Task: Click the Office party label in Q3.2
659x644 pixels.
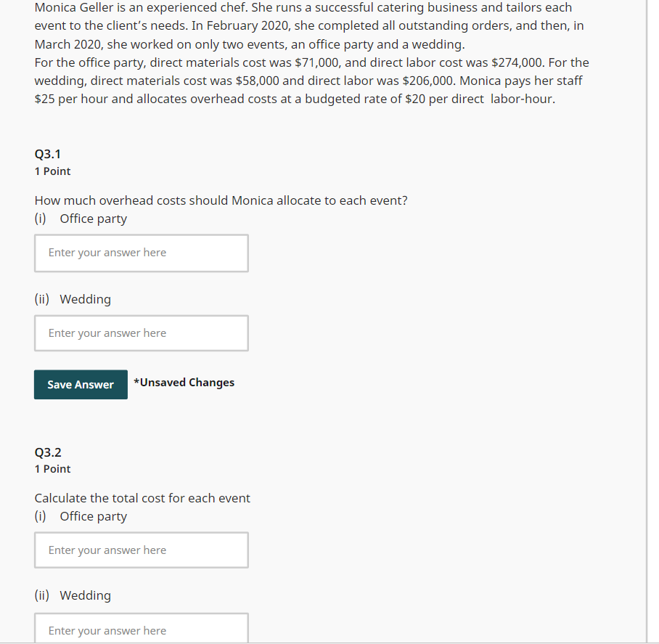Action: [94, 517]
